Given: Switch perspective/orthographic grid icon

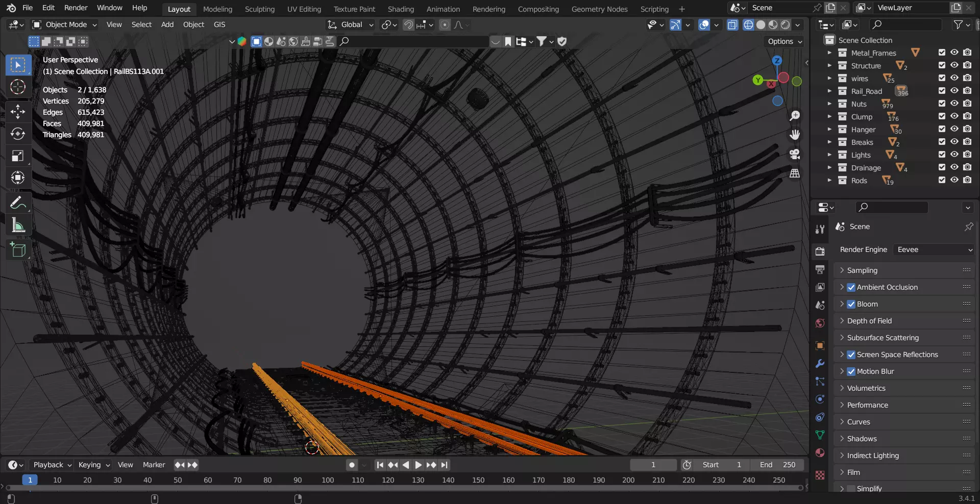Looking at the screenshot, I should click(x=795, y=173).
